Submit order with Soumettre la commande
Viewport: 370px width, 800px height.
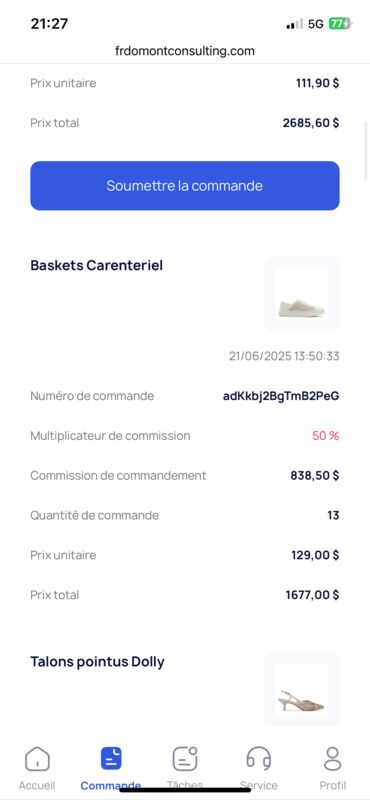tap(185, 186)
